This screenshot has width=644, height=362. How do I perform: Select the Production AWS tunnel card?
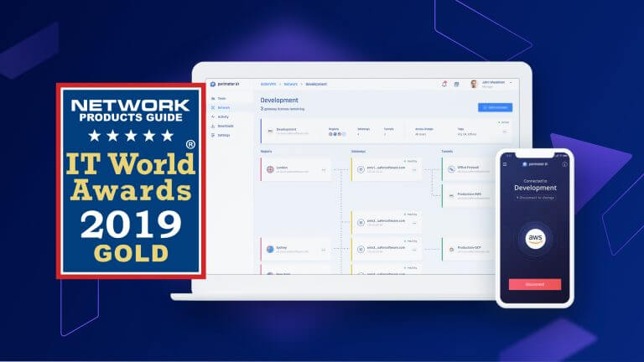pos(468,196)
